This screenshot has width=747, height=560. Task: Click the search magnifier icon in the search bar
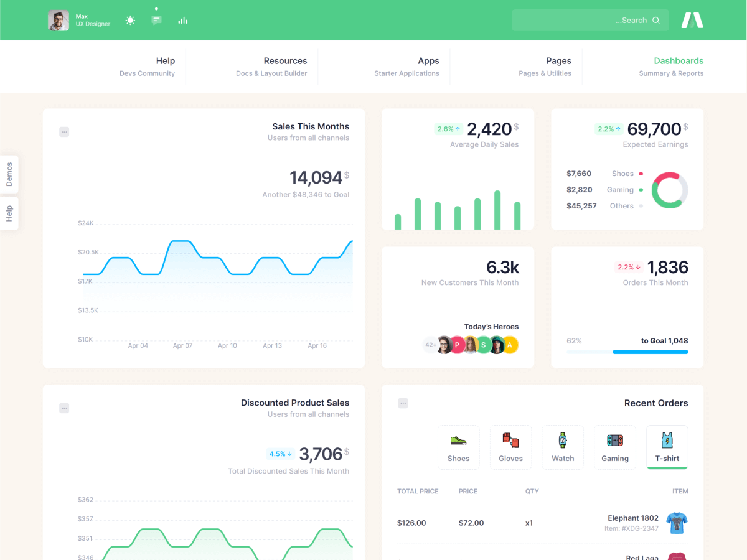655,20
